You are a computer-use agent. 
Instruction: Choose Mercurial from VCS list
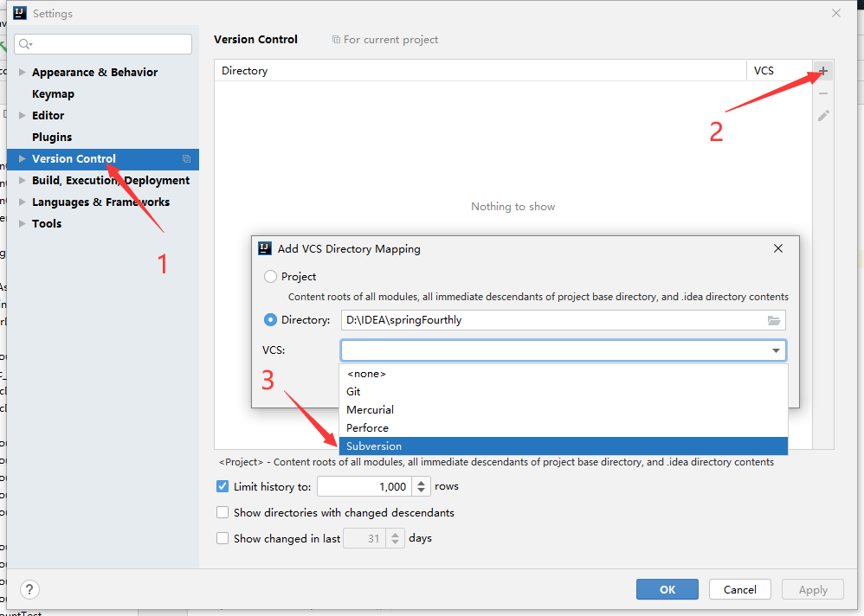[x=563, y=410]
